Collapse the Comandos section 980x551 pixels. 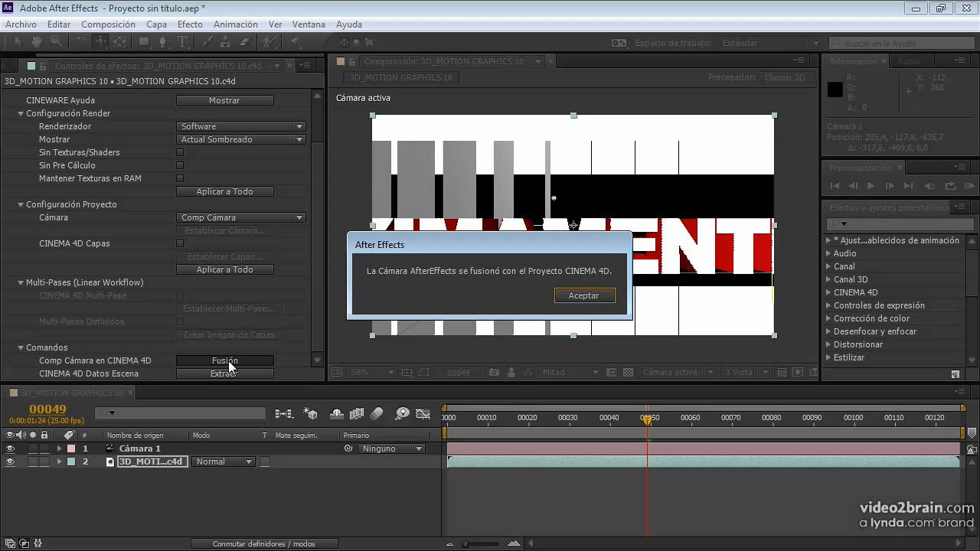point(21,347)
